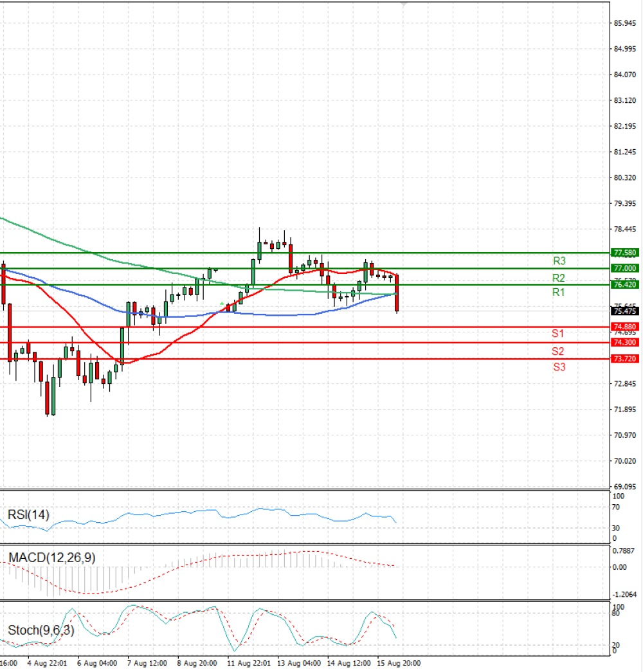Click the MACD(12,26,9) indicator label
The height and width of the screenshot is (672, 643).
tap(52, 557)
